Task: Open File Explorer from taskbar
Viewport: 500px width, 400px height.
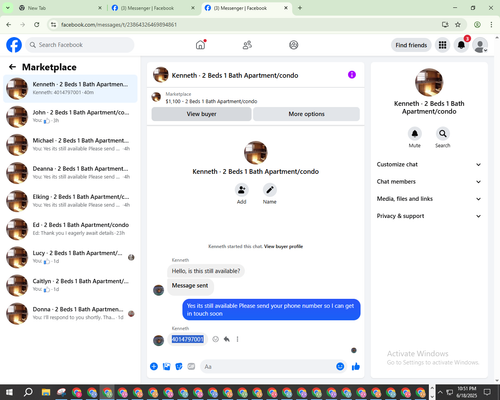Action: point(46,392)
